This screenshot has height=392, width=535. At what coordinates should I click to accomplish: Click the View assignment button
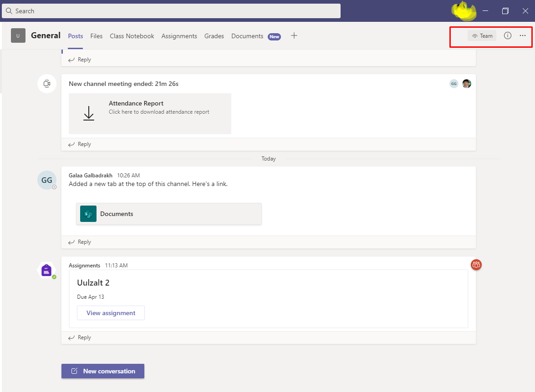(111, 313)
